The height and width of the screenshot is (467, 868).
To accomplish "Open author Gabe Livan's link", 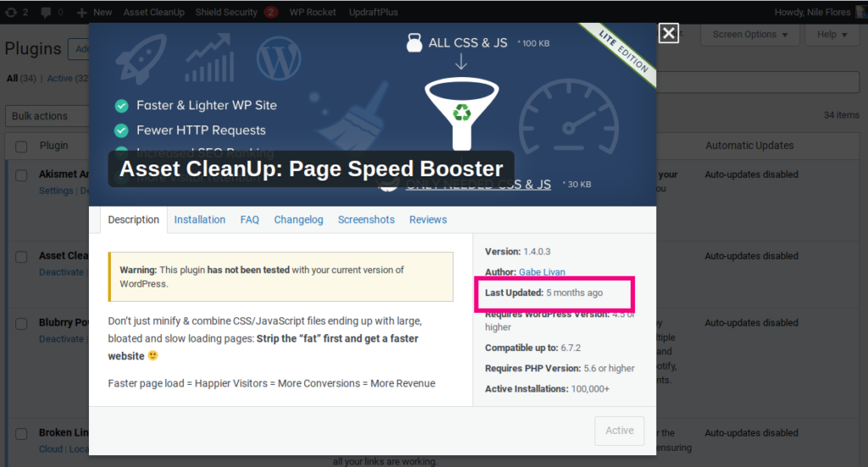I will [x=542, y=272].
